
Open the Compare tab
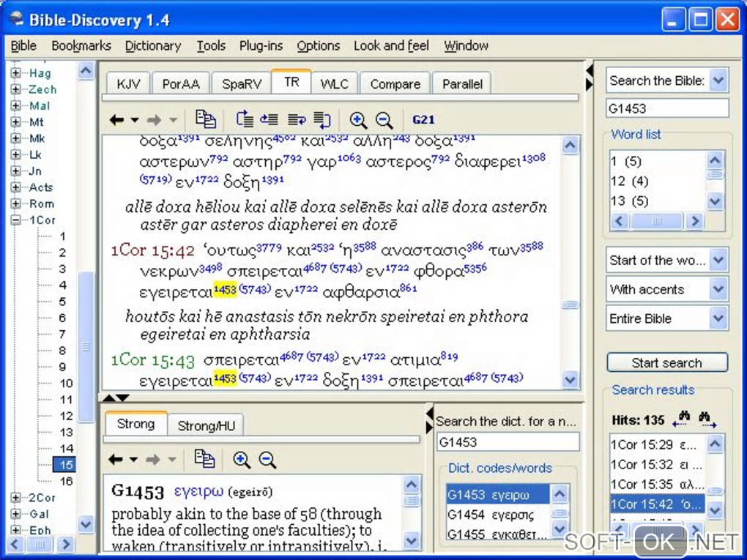pyautogui.click(x=395, y=83)
